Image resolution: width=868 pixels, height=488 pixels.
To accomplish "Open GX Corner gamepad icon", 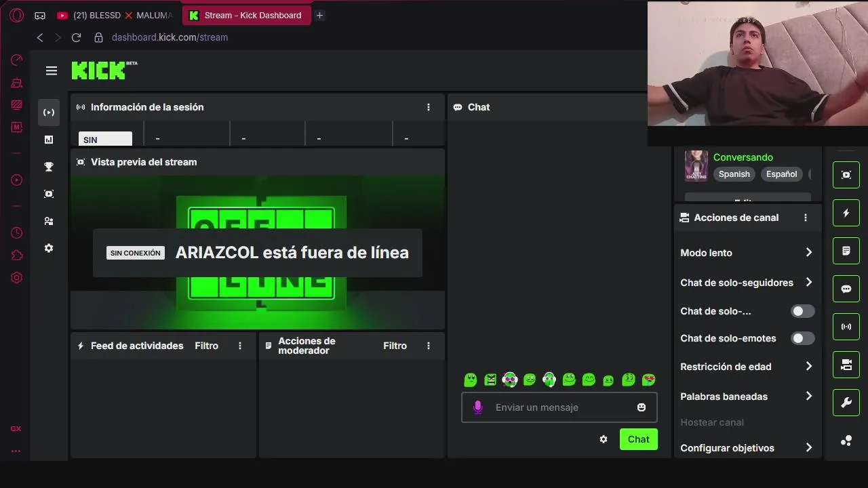I will (40, 15).
